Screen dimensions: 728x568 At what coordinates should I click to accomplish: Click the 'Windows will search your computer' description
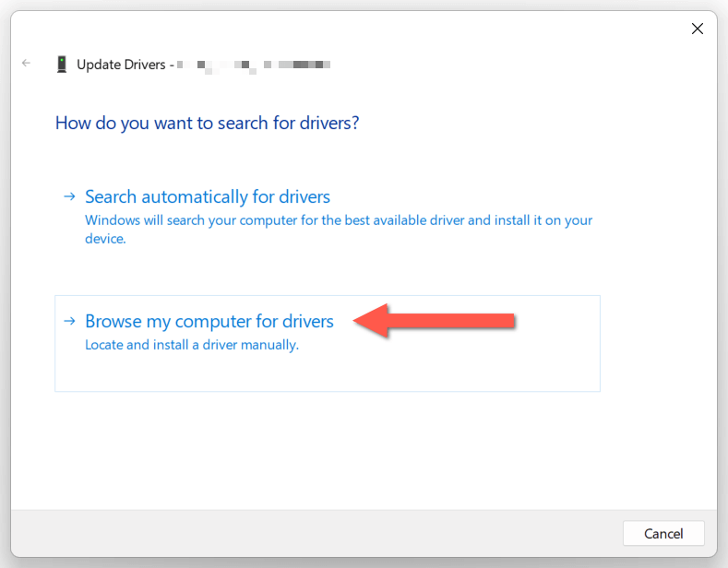[x=338, y=220]
